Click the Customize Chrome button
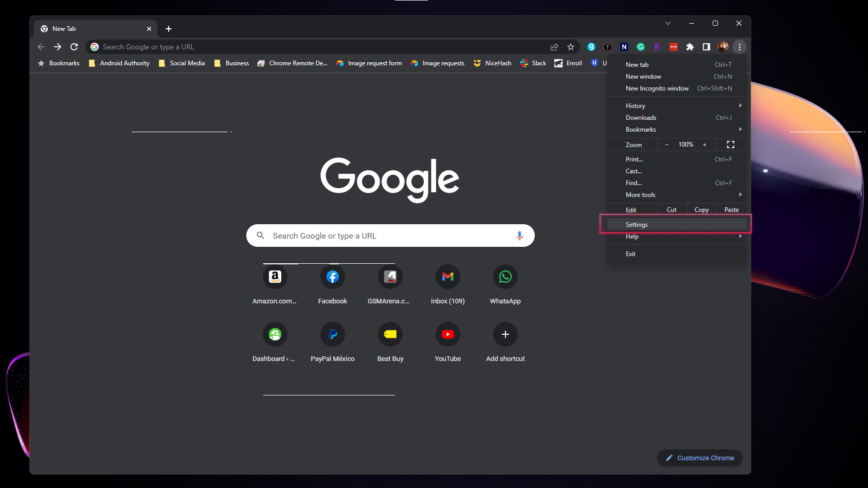This screenshot has height=488, width=868. point(700,458)
